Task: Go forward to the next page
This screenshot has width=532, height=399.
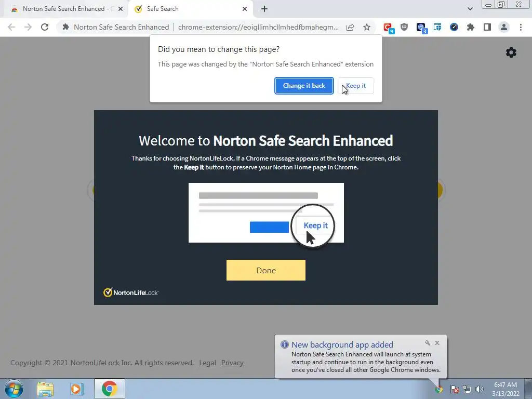Action: [x=28, y=27]
